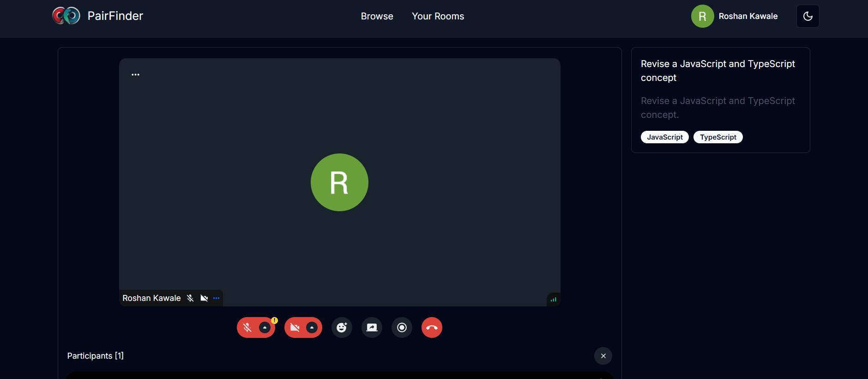Screen dimensions: 868x379
Task: Open the Roshan Kawale profile in header
Action: [735, 16]
